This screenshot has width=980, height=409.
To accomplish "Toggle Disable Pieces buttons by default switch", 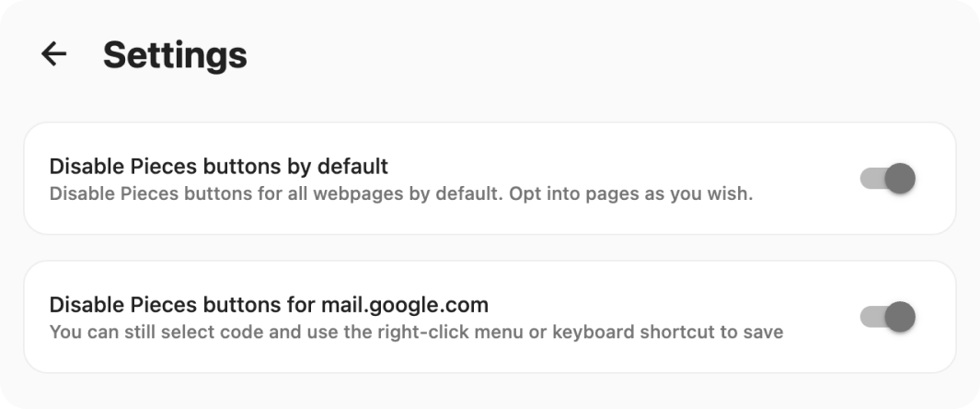I will [888, 179].
